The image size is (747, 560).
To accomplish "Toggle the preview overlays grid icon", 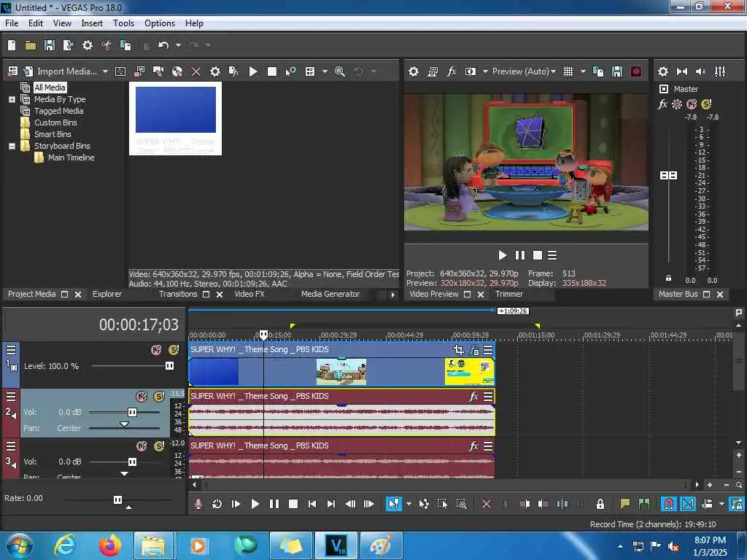I will tap(568, 71).
